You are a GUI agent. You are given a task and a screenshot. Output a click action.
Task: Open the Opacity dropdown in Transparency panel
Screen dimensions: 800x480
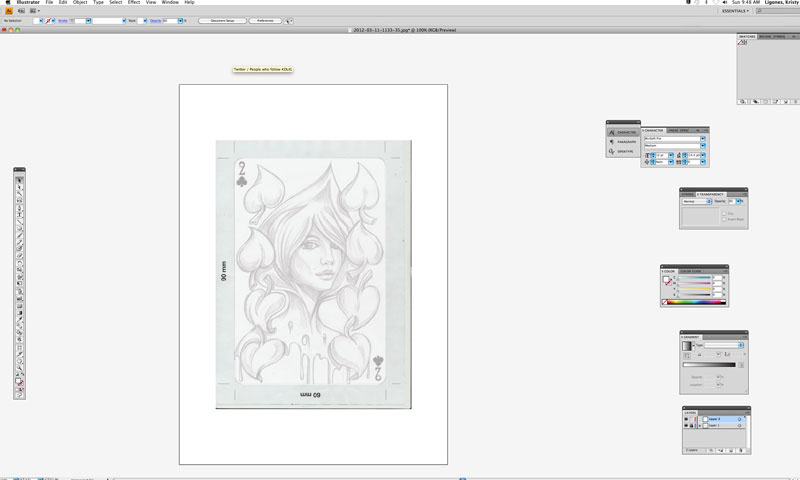pyautogui.click(x=738, y=201)
